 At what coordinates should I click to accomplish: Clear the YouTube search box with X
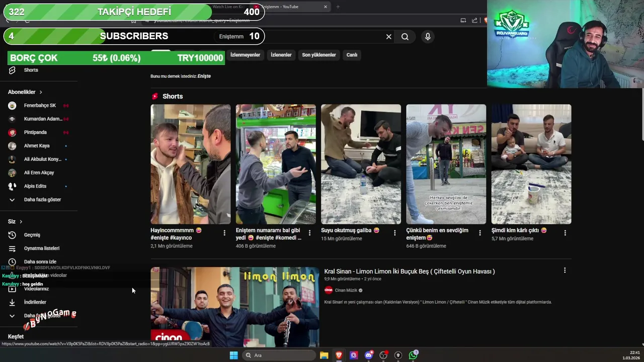388,37
